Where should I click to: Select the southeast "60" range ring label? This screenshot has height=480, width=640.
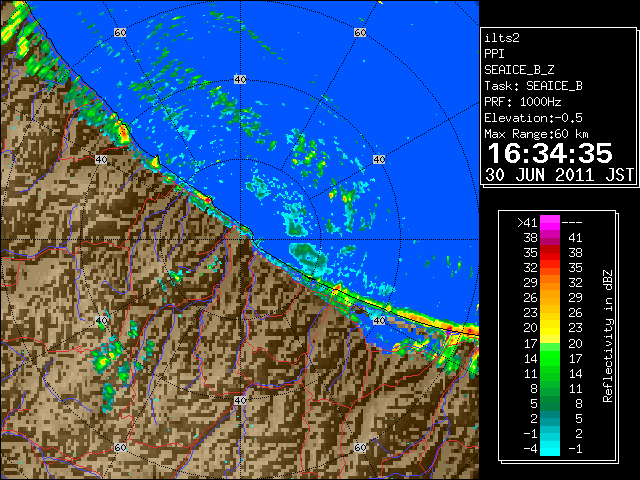[x=360, y=448]
